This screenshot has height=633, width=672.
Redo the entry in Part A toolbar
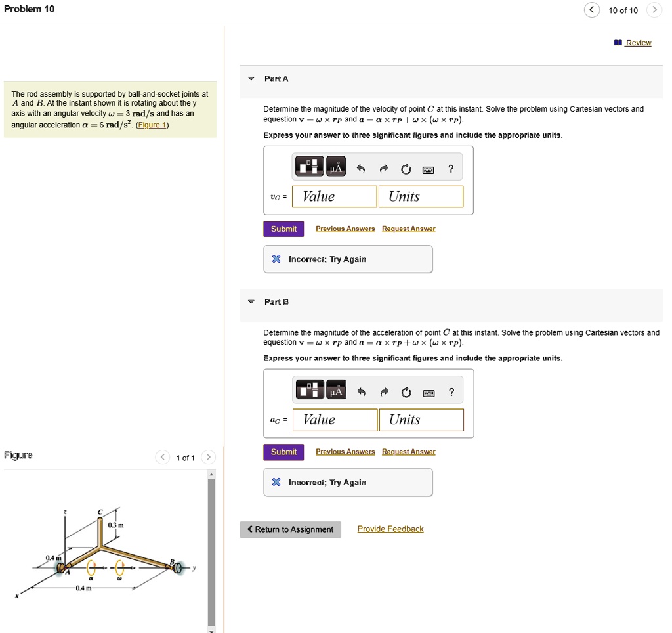(383, 169)
